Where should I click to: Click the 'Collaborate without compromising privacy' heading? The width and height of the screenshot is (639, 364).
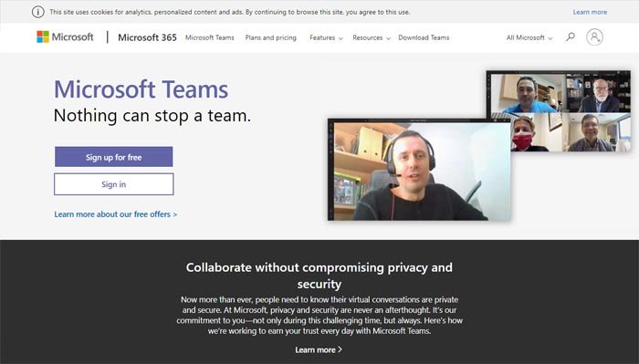[319, 276]
